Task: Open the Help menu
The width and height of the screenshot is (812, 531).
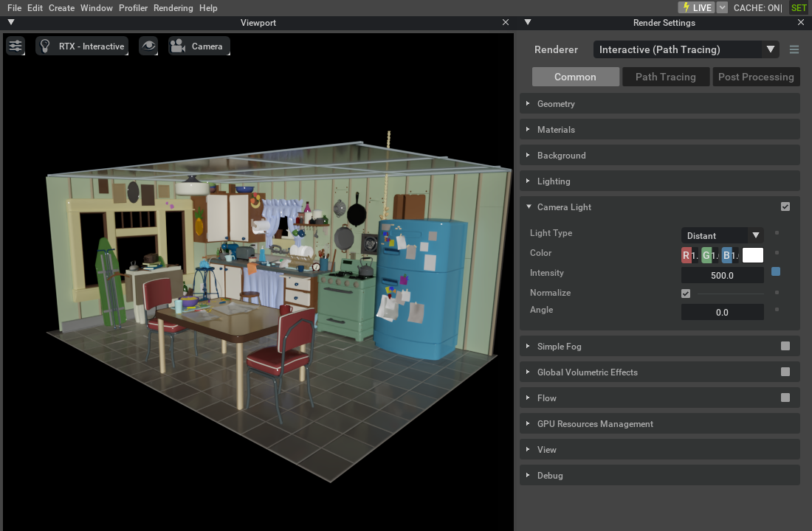Action: [208, 8]
